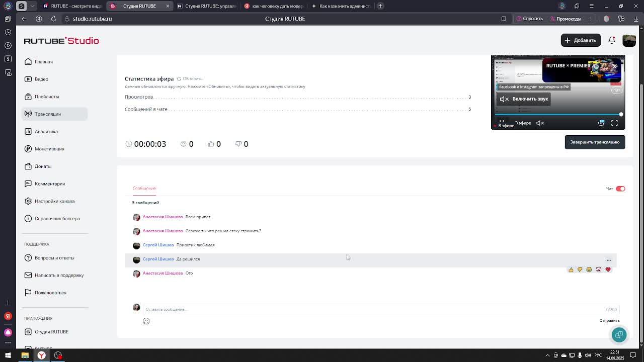Click the dislike count icon in statistics
Viewport: 644px width, 362px height.
(238, 144)
